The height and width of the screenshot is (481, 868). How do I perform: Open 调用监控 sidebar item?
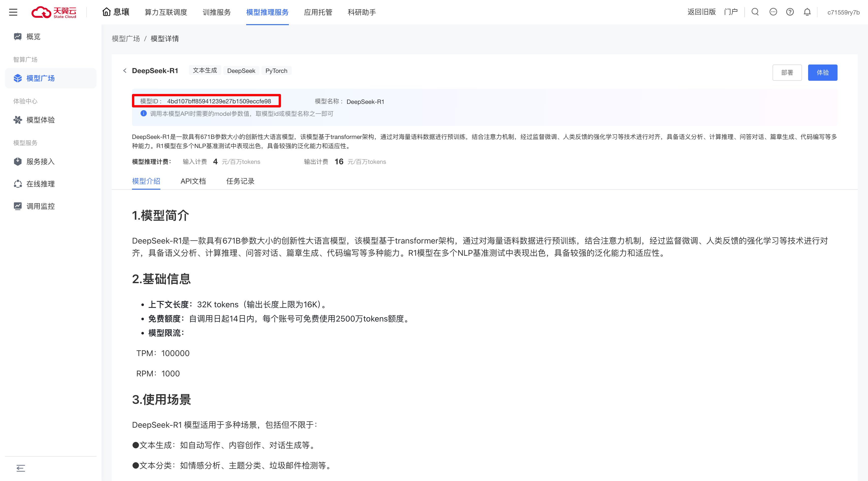[x=40, y=206]
